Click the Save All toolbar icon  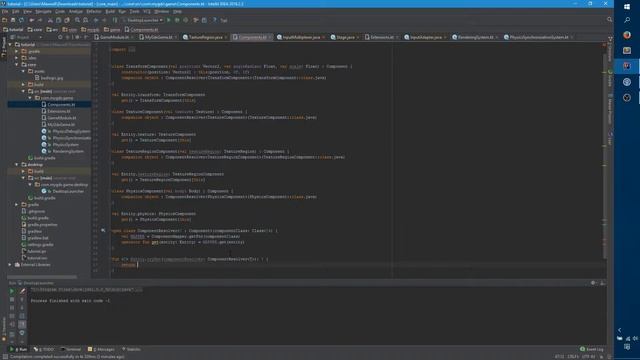(13, 20)
